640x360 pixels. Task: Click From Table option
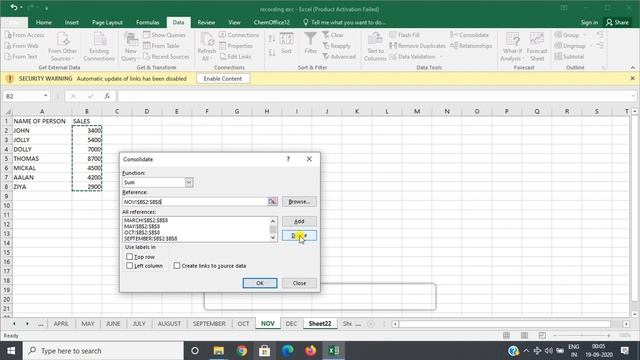(x=161, y=46)
